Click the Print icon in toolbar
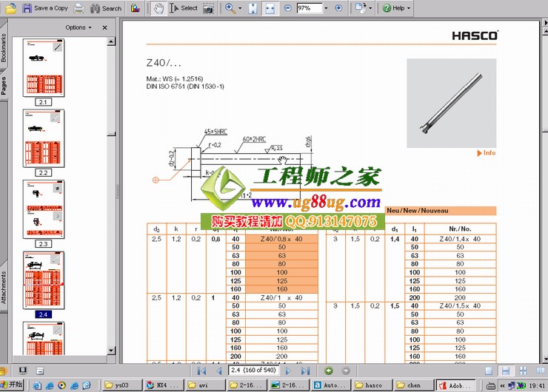Viewport: 548px width, 392px height. (x=78, y=8)
